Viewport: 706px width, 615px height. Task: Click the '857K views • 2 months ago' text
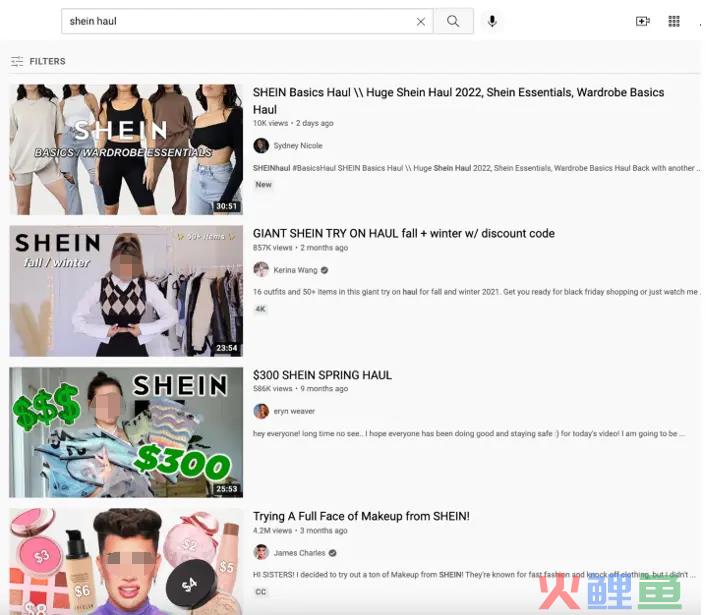300,248
